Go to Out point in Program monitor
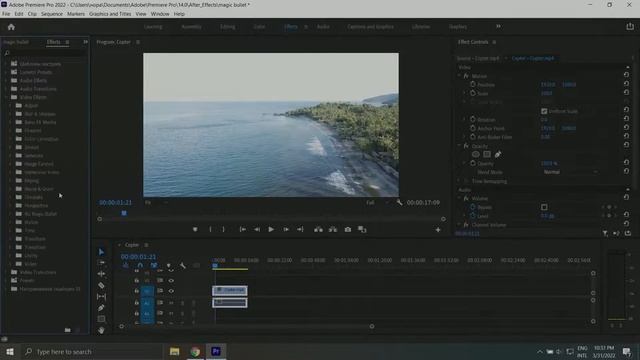The height and width of the screenshot is (360, 640). click(300, 229)
